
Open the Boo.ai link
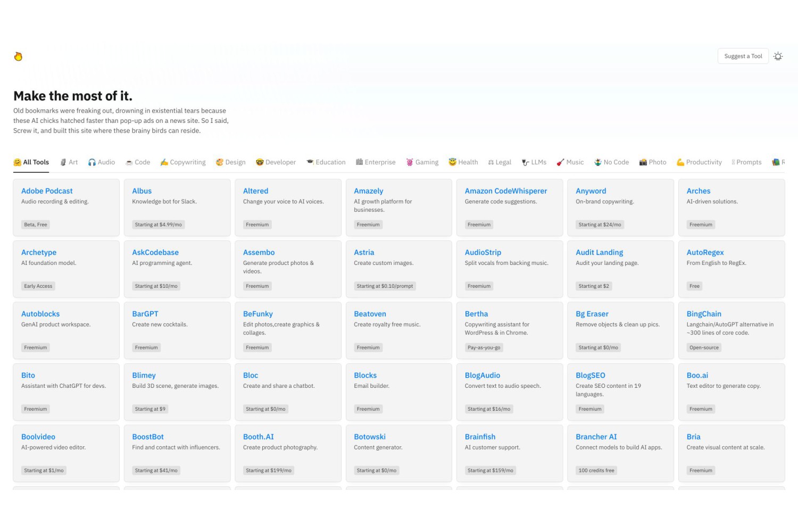click(697, 376)
